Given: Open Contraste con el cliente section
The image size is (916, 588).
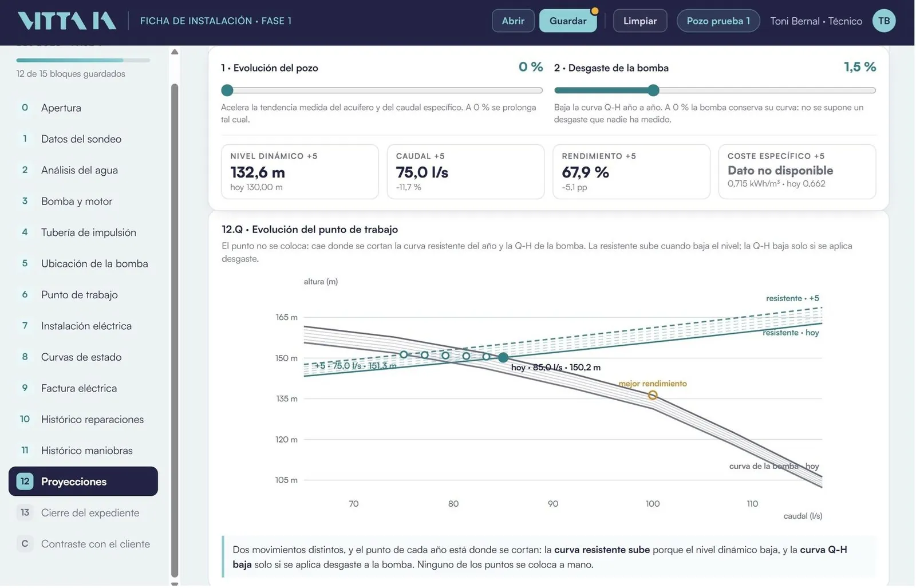Looking at the screenshot, I should click(x=83, y=544).
